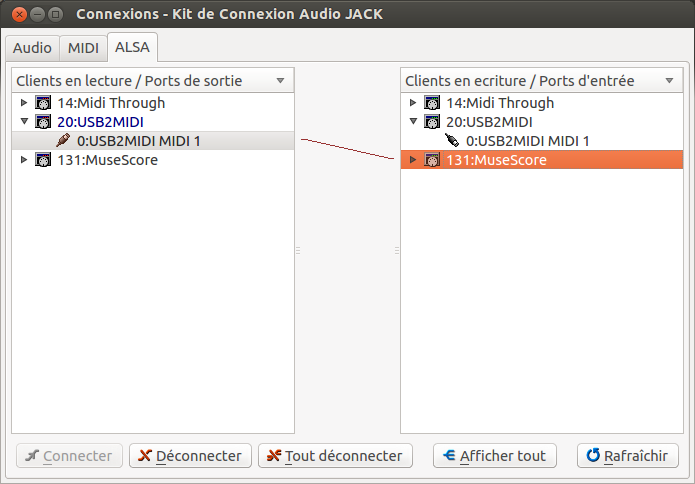The height and width of the screenshot is (484, 695).
Task: Click the output port 0:USB2MIDI MIDI 1 plug icon
Action: [63, 141]
